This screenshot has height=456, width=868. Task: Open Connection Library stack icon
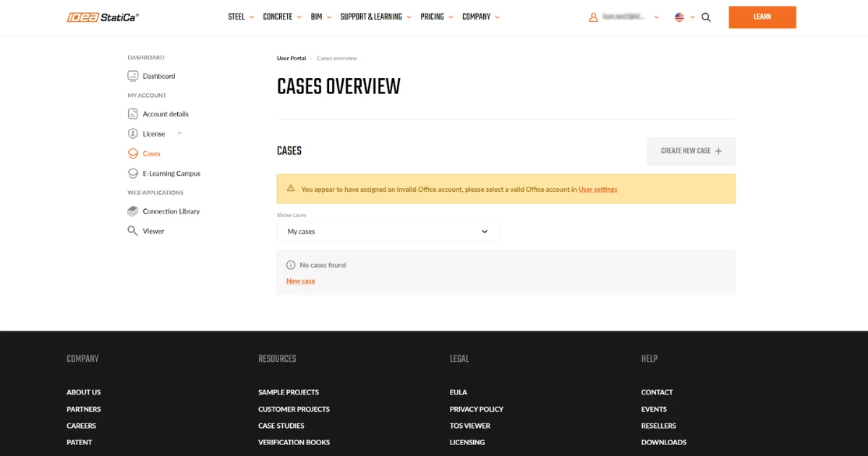(133, 211)
